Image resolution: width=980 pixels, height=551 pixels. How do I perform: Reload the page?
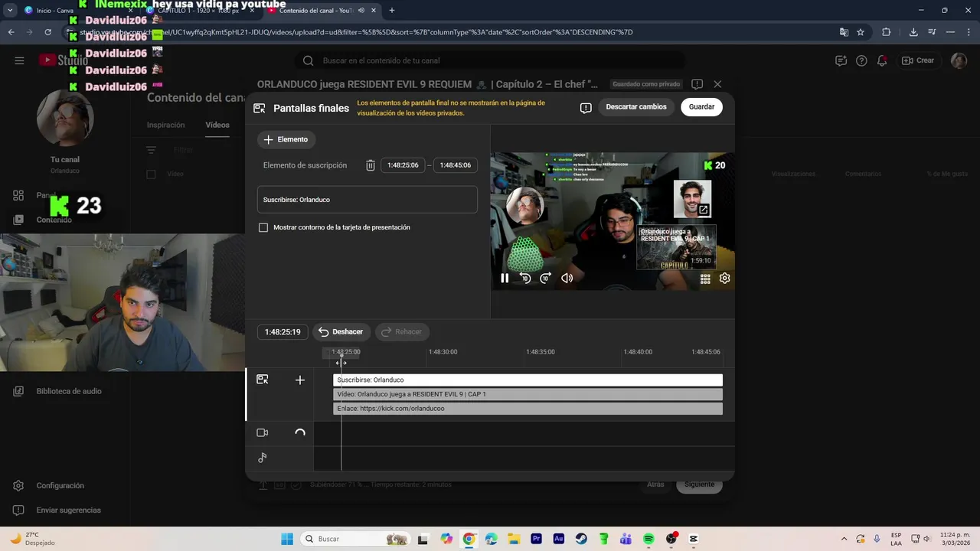click(47, 32)
